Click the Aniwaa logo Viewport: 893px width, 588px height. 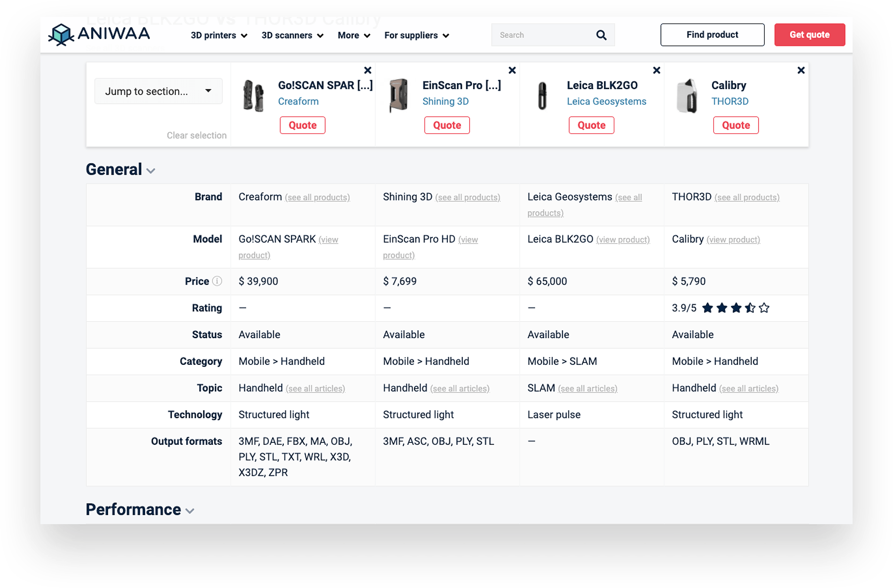(x=99, y=34)
